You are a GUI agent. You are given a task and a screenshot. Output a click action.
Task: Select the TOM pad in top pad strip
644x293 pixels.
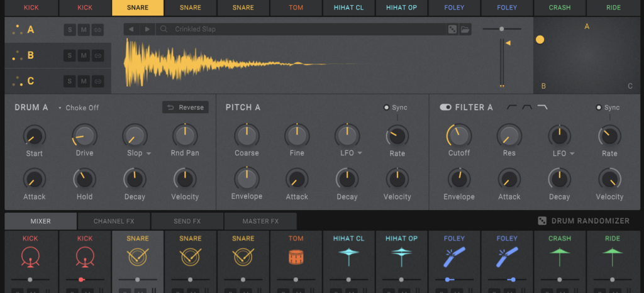[x=296, y=8]
